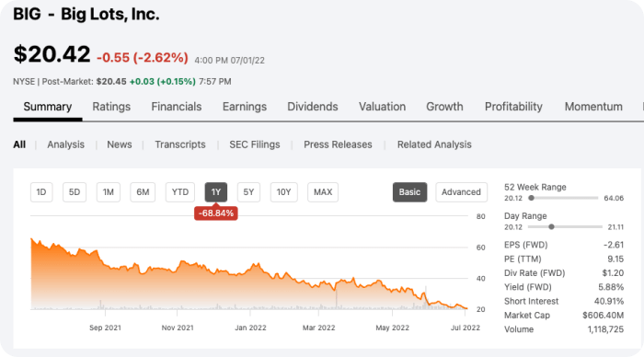The width and height of the screenshot is (644, 357).
Task: Click the Jul 2022 axis label
Action: click(x=465, y=328)
